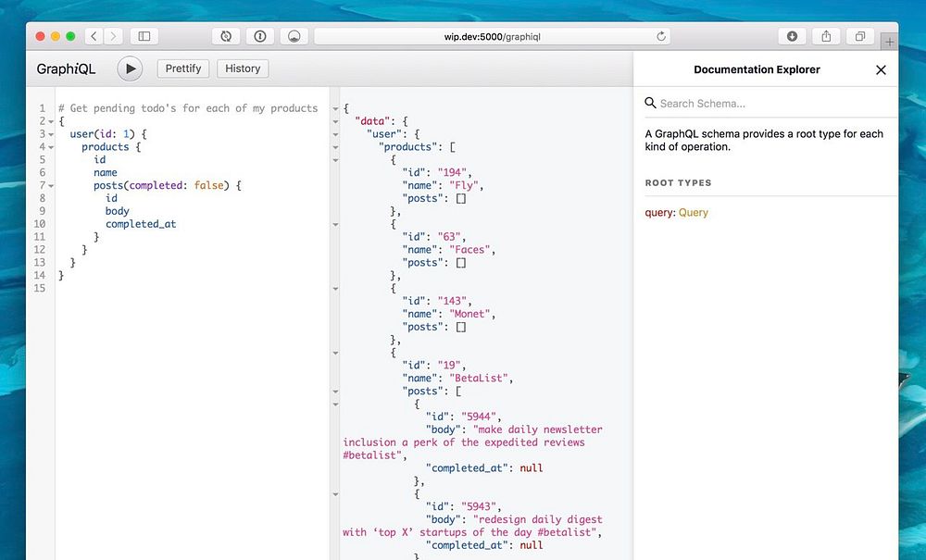Open the query History panel

click(x=243, y=68)
